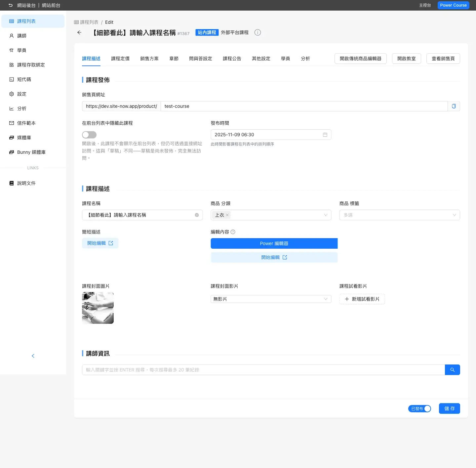The height and width of the screenshot is (468, 476).
Task: Open 說明文件 link in the sidebar
Action: [33, 183]
